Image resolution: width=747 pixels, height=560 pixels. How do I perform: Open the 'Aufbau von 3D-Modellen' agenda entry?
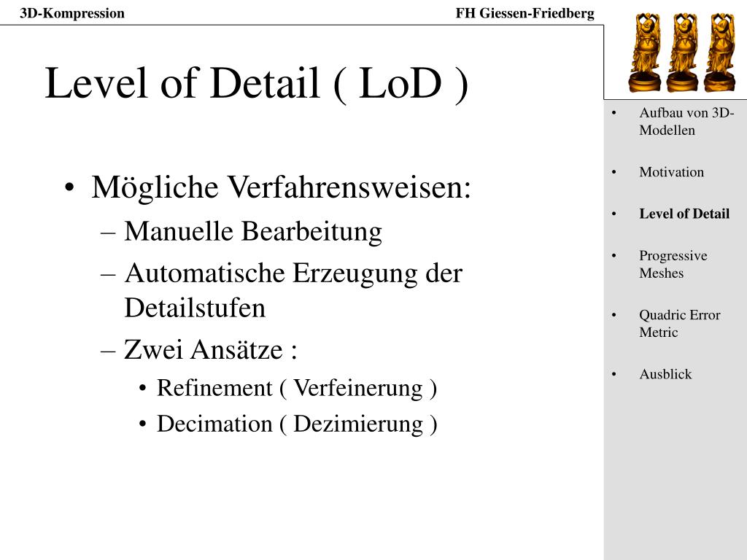[686, 122]
